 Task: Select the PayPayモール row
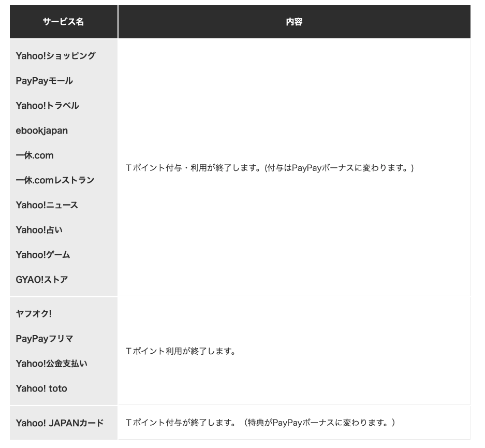click(44, 81)
